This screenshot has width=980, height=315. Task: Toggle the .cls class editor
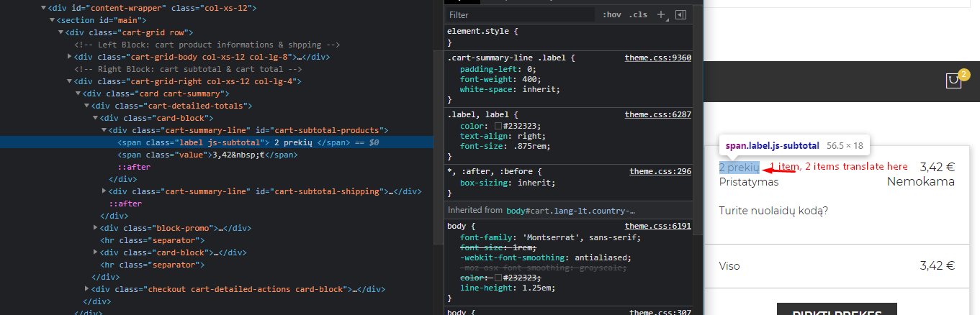tap(637, 14)
